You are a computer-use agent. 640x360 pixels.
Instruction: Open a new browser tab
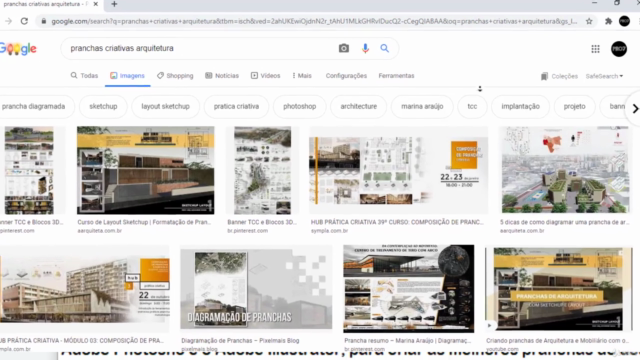coord(114,4)
